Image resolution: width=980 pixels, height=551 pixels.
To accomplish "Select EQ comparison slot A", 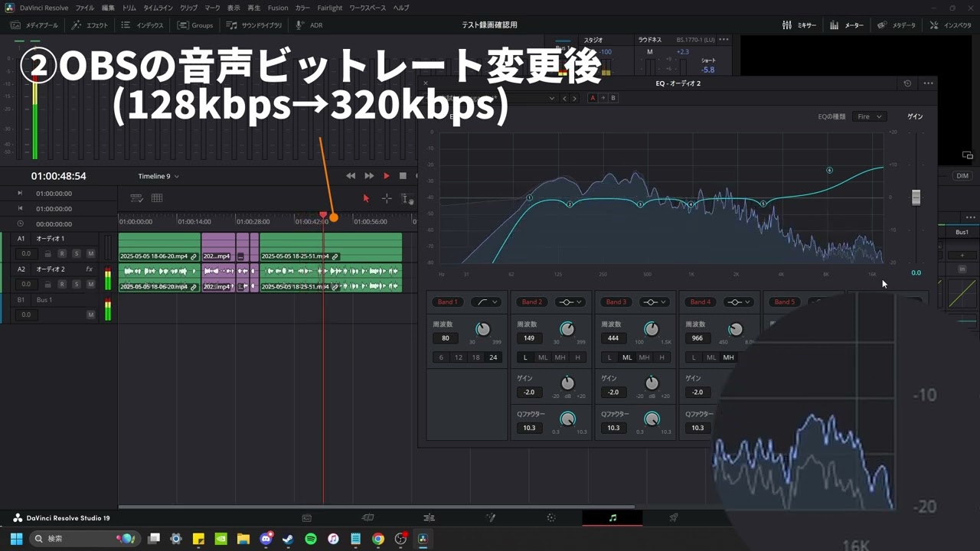I will pyautogui.click(x=593, y=98).
